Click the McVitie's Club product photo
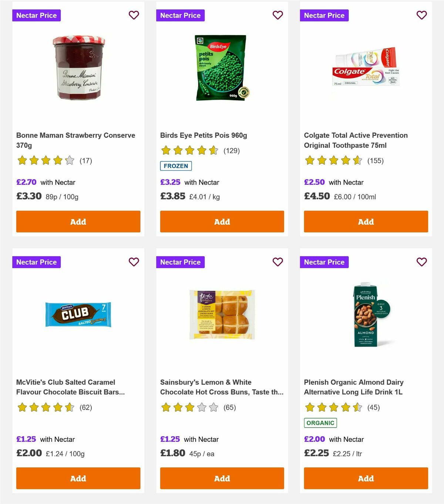444x504 pixels. point(78,315)
